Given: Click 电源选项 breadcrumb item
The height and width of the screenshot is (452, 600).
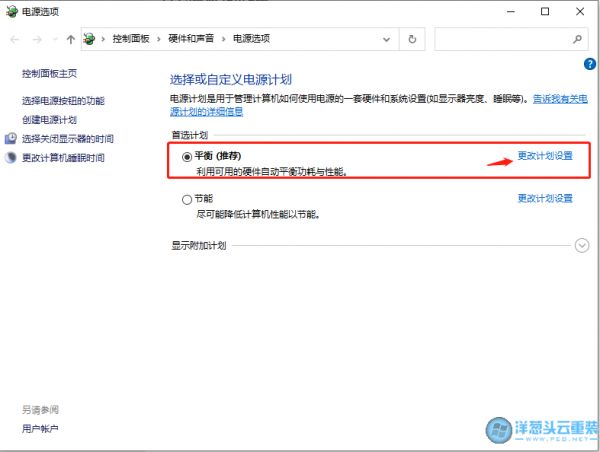Looking at the screenshot, I should (x=251, y=38).
